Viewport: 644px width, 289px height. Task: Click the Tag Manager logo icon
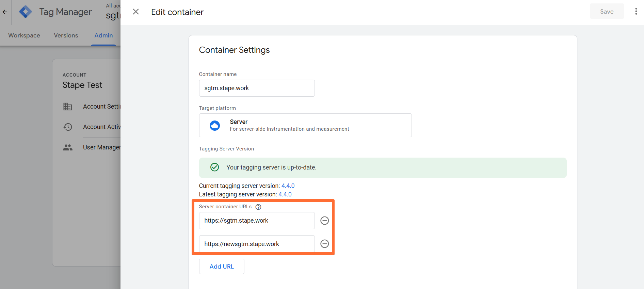click(x=26, y=12)
